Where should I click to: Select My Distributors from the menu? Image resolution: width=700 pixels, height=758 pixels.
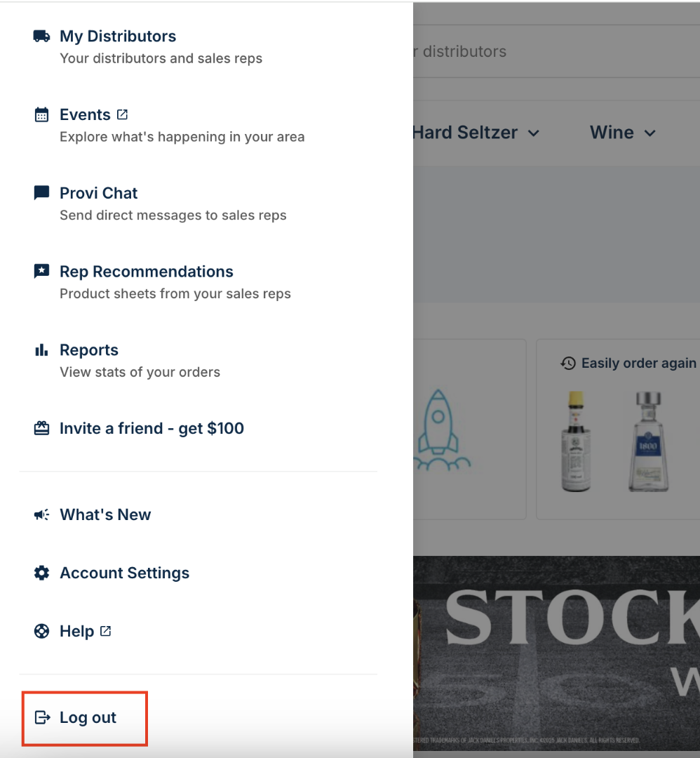[x=117, y=35]
